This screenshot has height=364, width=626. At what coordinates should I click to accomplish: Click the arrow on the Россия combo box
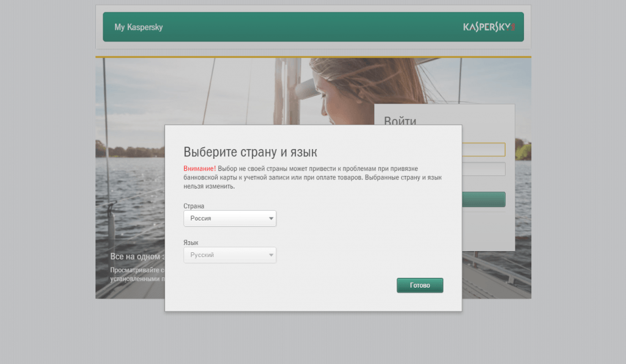coord(271,219)
